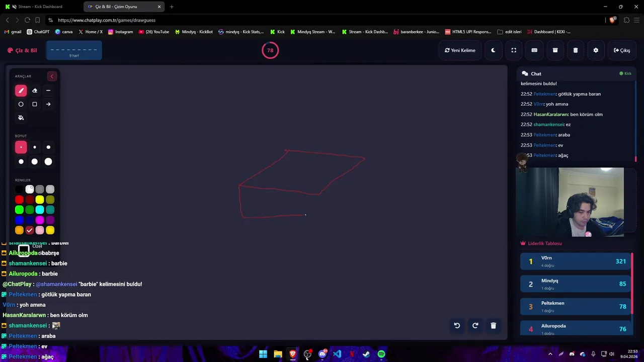Select V0rn leaderboard row

[x=576, y=261]
